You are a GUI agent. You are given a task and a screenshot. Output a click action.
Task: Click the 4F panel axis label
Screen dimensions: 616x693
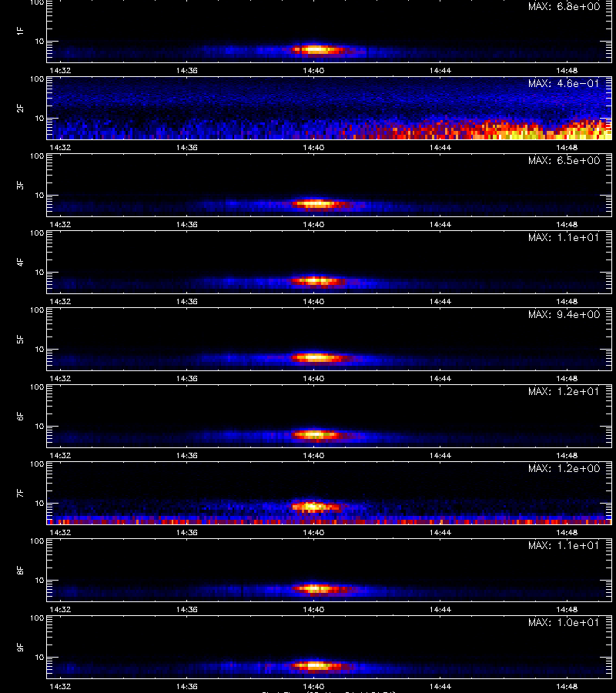[x=20, y=262]
